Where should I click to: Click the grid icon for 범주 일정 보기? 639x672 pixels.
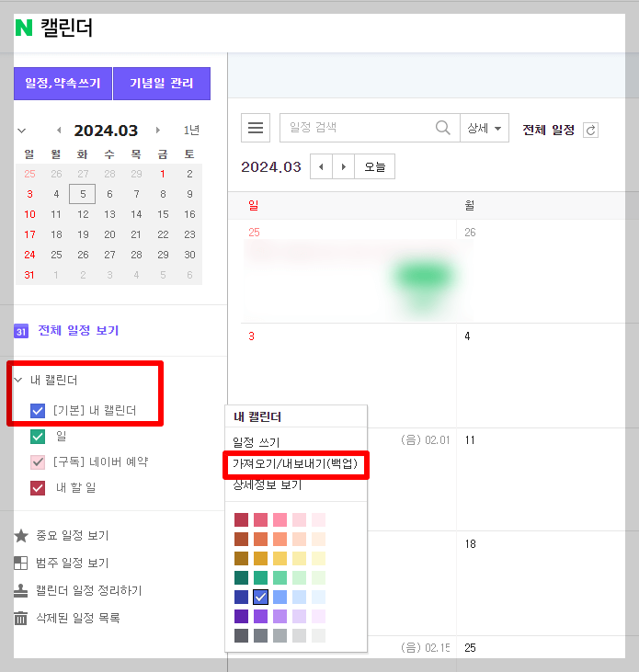click(x=20, y=564)
